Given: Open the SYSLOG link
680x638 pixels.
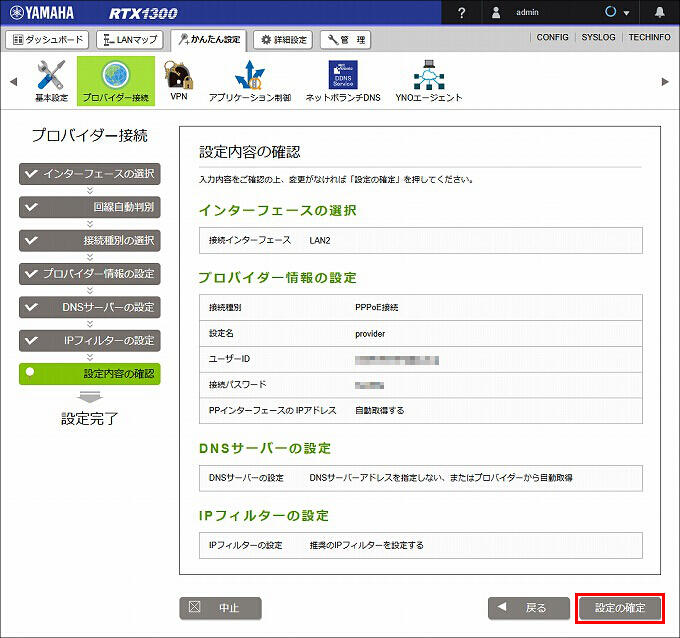Looking at the screenshot, I should tap(598, 37).
